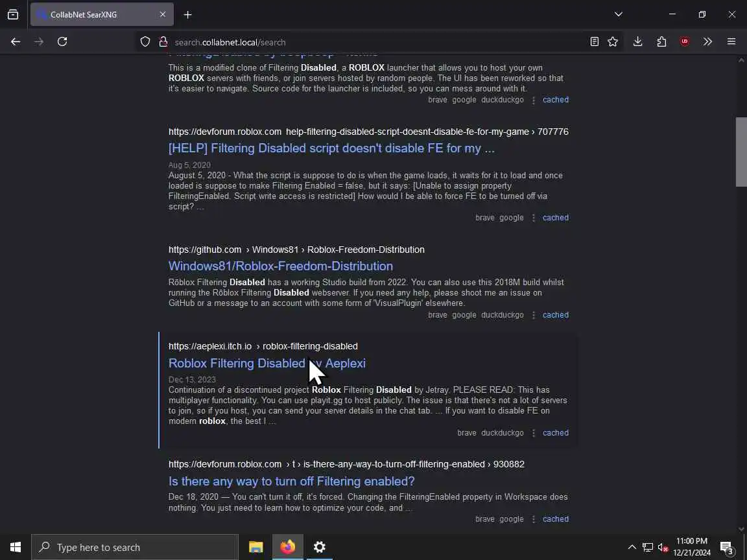
Task: Click the page vertical scrollbar thumb
Action: click(x=741, y=152)
